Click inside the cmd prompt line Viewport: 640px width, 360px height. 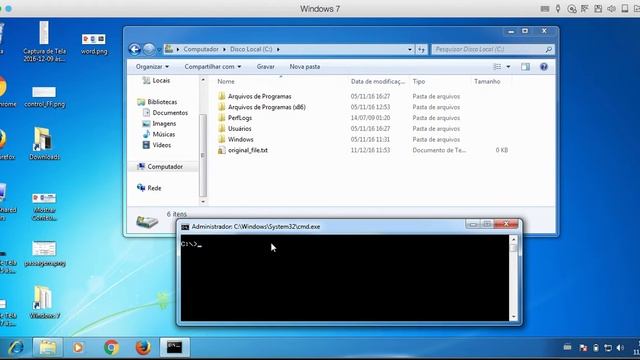[x=192, y=244]
